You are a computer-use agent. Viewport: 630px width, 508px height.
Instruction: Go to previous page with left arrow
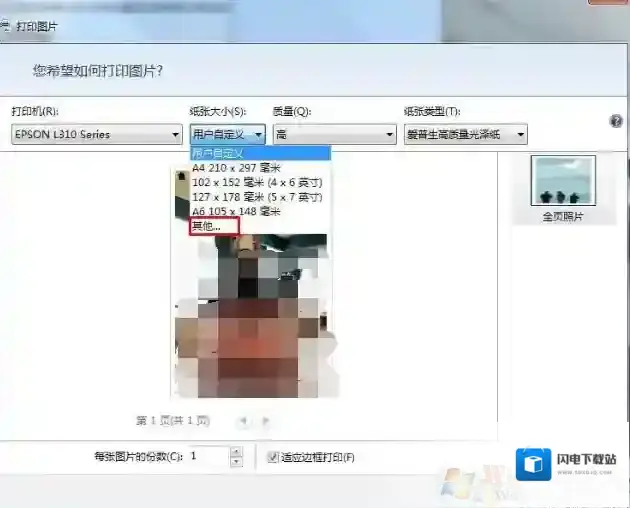[x=243, y=422]
